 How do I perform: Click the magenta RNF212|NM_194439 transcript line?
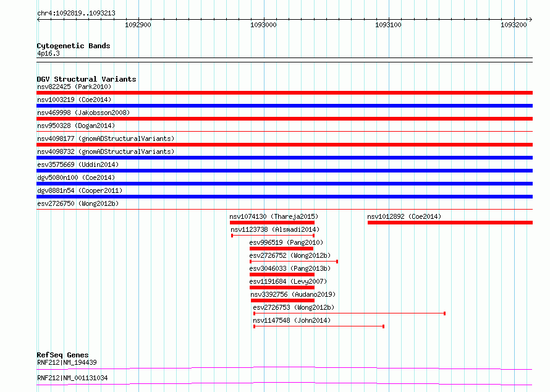click(284, 368)
